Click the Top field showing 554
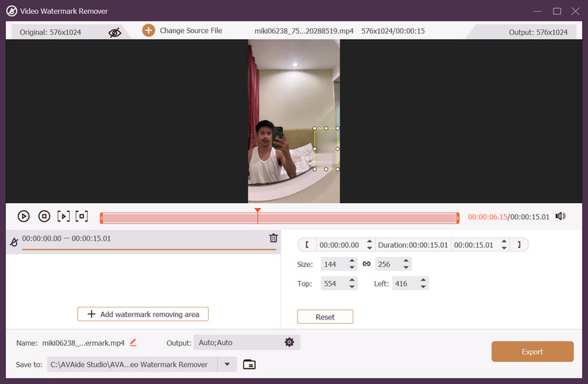The image size is (588, 384). 334,284
